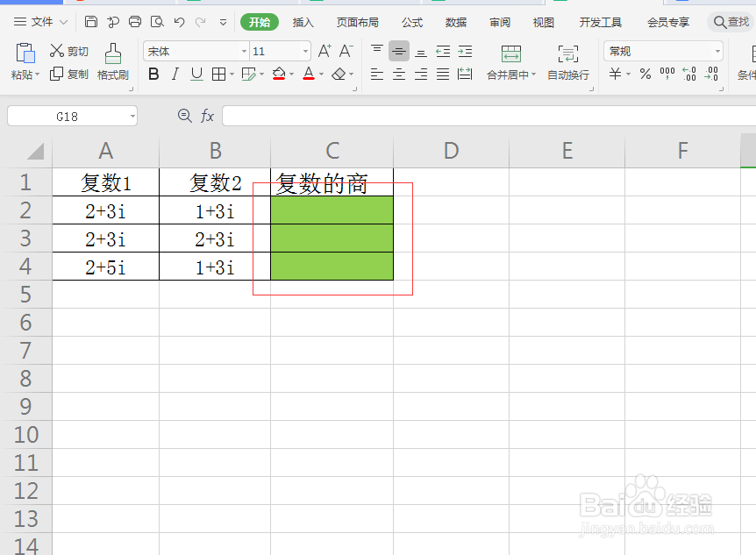The image size is (756, 555).
Task: Switch to 审阅 Review tab
Action: 500,22
